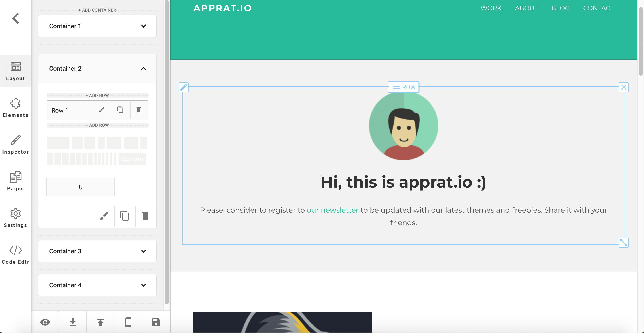
Task: Duplicate Container 2 with the copy icon
Action: (x=125, y=216)
